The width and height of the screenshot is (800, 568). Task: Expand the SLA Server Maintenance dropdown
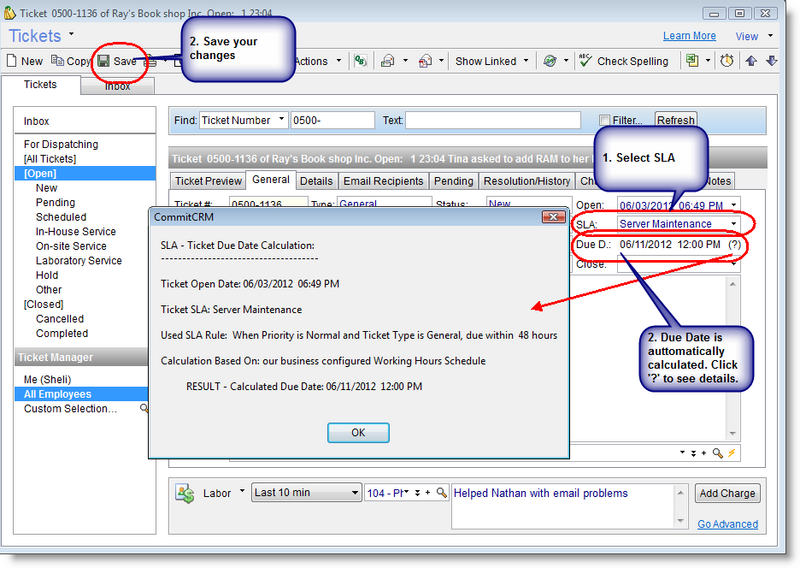coord(734,224)
